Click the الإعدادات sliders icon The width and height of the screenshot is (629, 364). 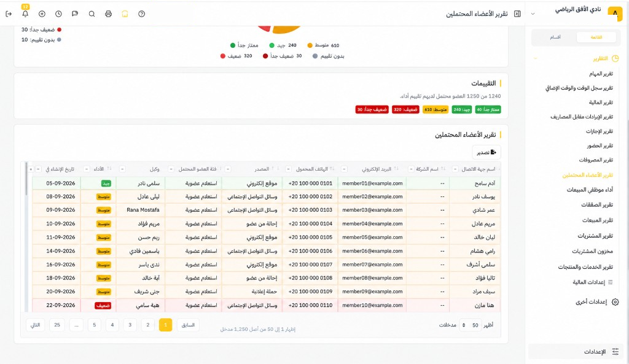point(615,352)
